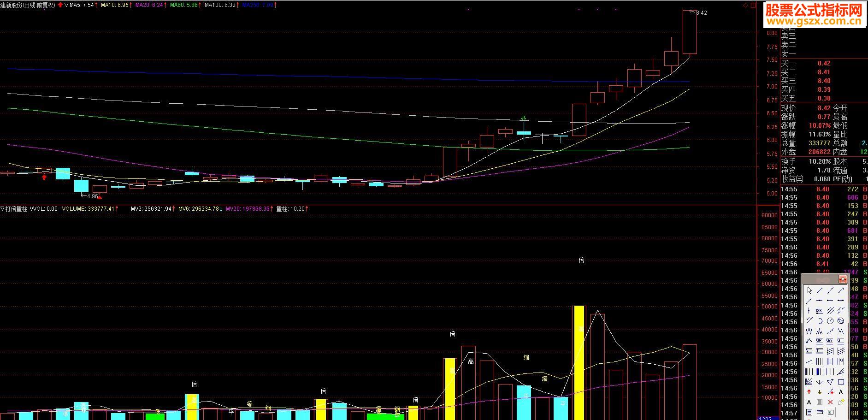Click the MV6: 296234.78 label
This screenshot has height=420, width=868.
(x=199, y=209)
